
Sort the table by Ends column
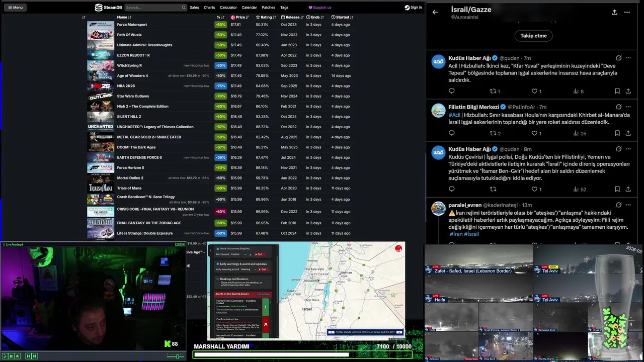(315, 17)
